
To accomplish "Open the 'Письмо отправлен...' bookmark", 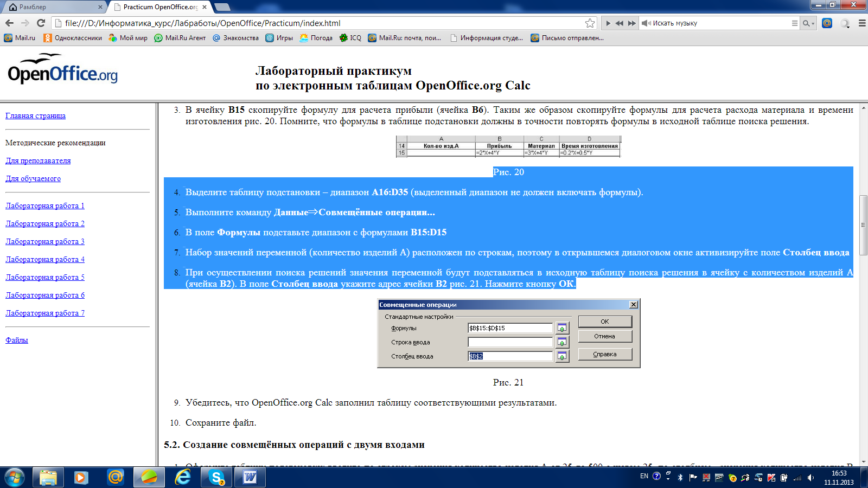I will click(567, 38).
